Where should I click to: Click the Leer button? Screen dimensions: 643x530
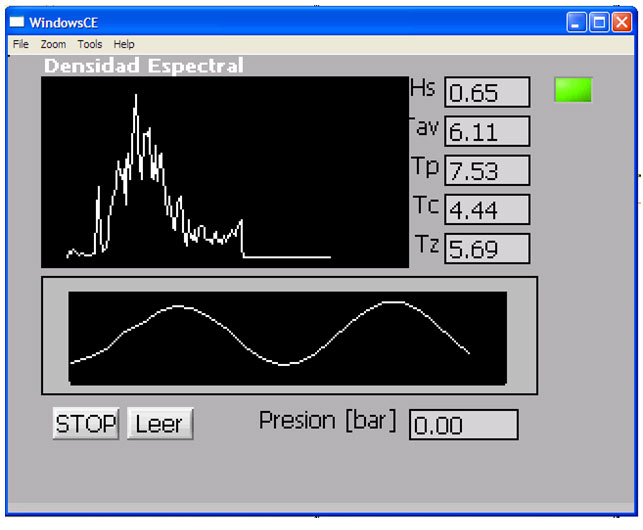point(160,424)
